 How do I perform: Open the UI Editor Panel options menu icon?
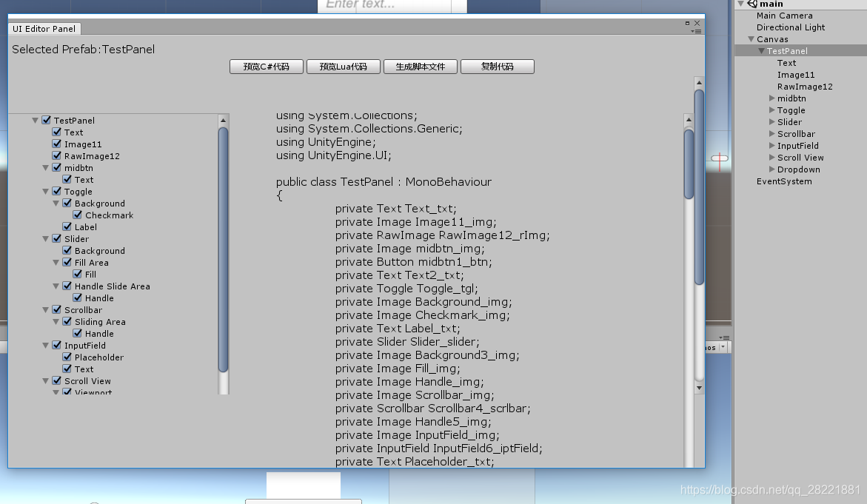pos(696,32)
